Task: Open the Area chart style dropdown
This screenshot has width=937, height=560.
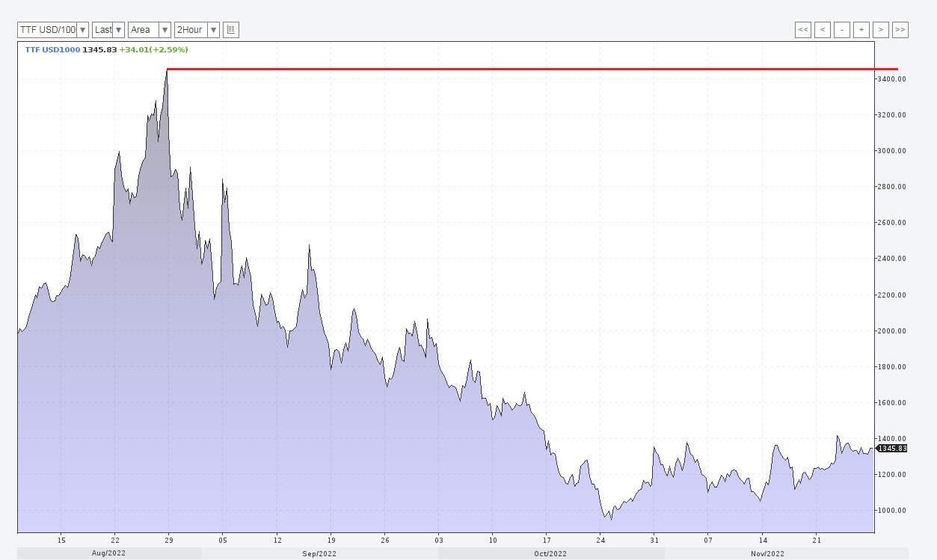Action: coord(150,30)
